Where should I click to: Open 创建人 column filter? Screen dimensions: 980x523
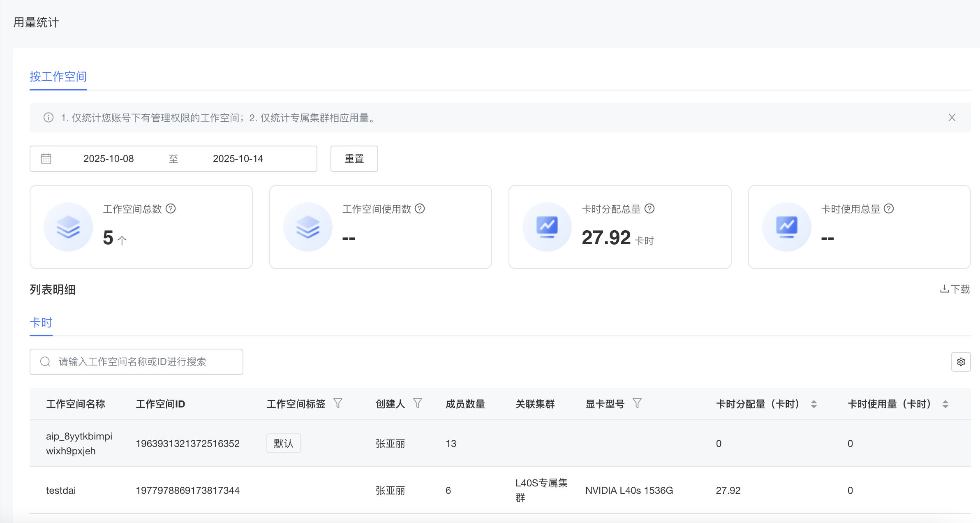(418, 403)
